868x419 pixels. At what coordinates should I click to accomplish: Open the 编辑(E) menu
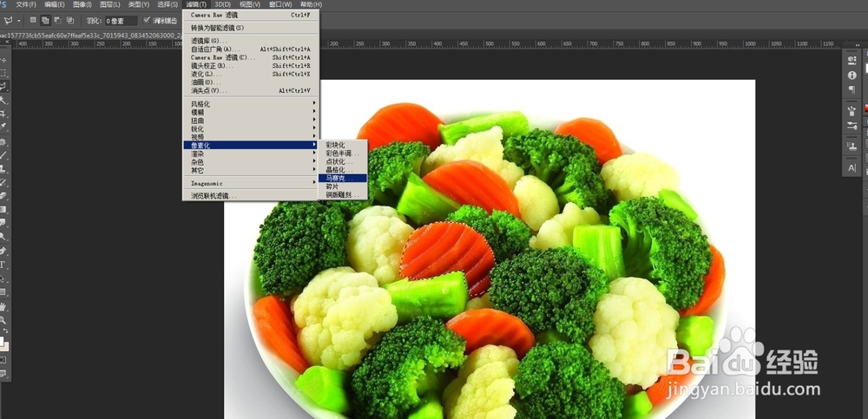coord(54,4)
